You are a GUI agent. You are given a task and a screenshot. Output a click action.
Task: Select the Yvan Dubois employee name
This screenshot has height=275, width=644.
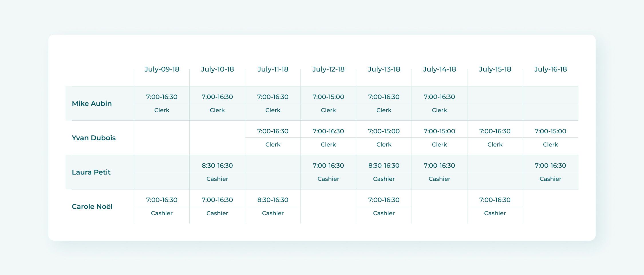click(x=94, y=138)
